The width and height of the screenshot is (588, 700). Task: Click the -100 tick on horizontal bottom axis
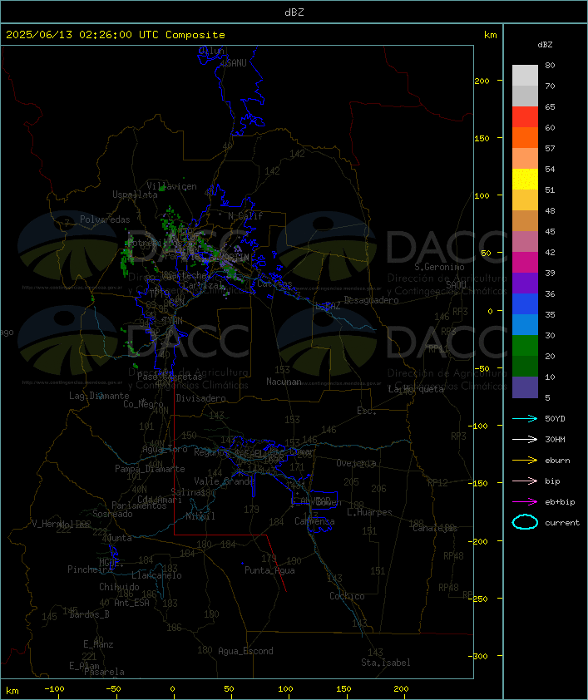54,689
